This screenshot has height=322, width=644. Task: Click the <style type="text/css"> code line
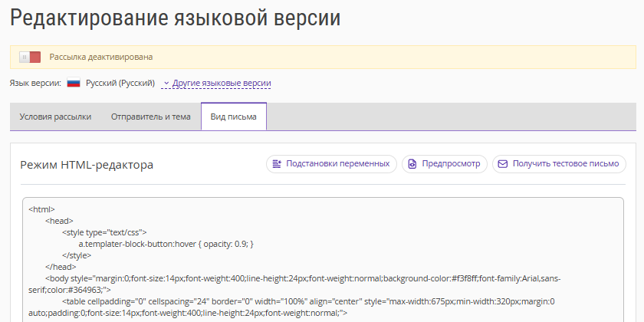(104, 232)
